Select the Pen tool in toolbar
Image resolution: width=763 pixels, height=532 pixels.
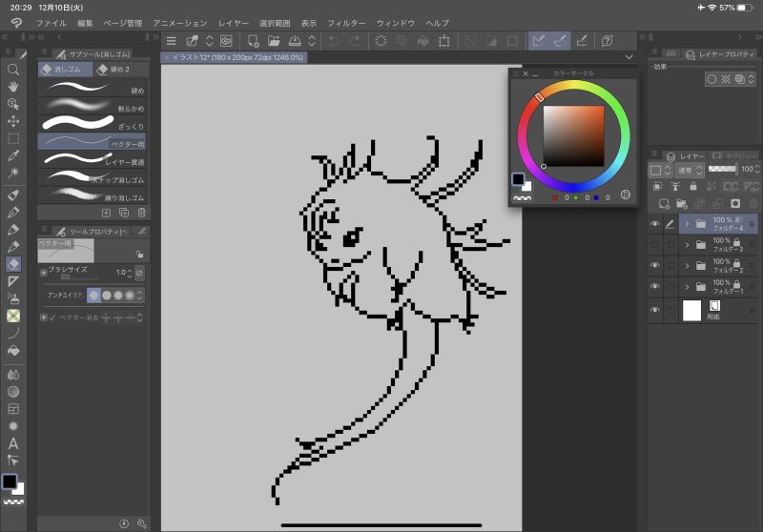pyautogui.click(x=13, y=212)
